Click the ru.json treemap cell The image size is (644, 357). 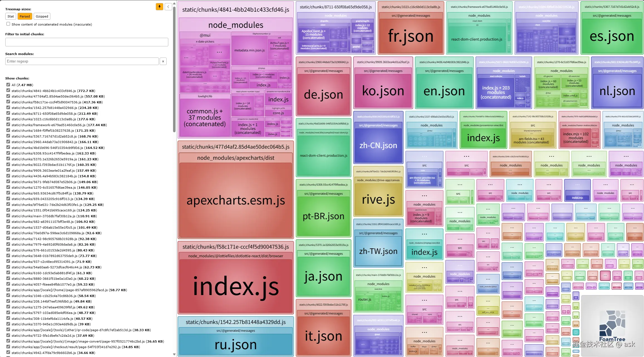(236, 344)
